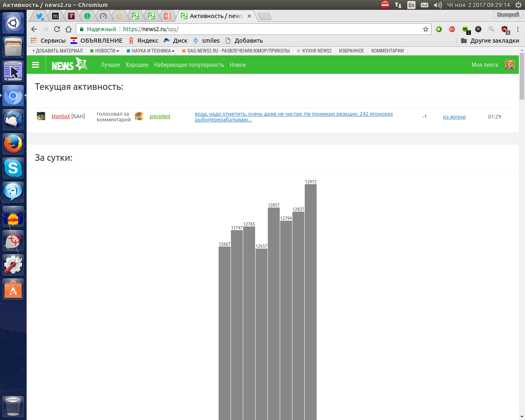
Task: Open the hamburger menu on News2 header
Action: pos(36,65)
